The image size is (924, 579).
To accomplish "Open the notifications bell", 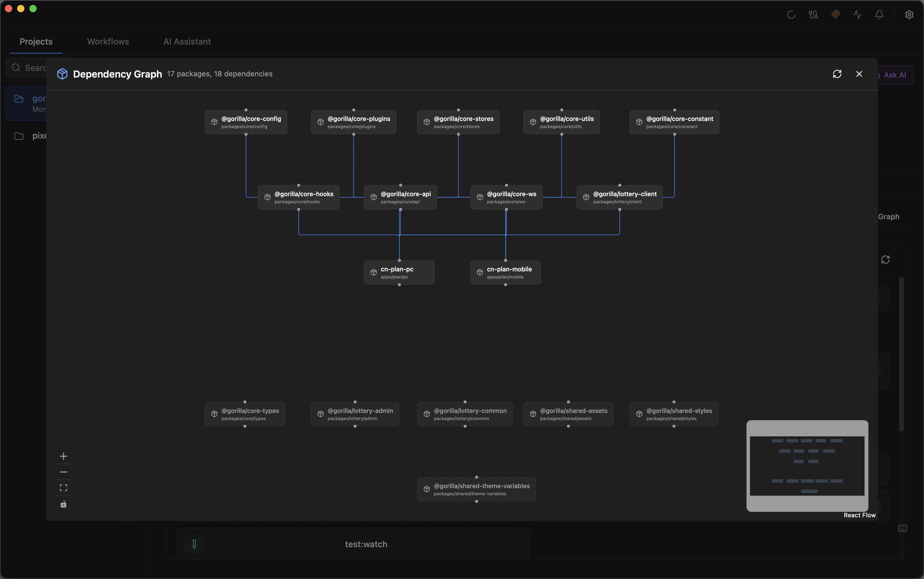I will (x=879, y=15).
